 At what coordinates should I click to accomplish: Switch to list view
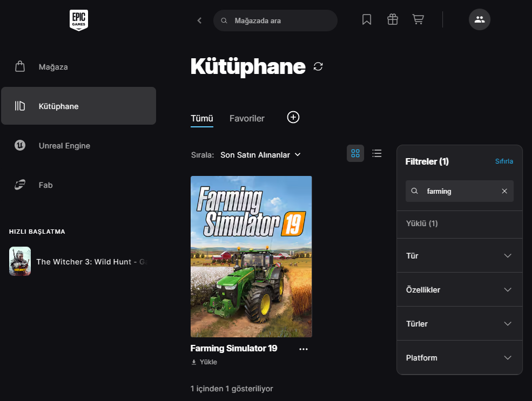click(376, 153)
